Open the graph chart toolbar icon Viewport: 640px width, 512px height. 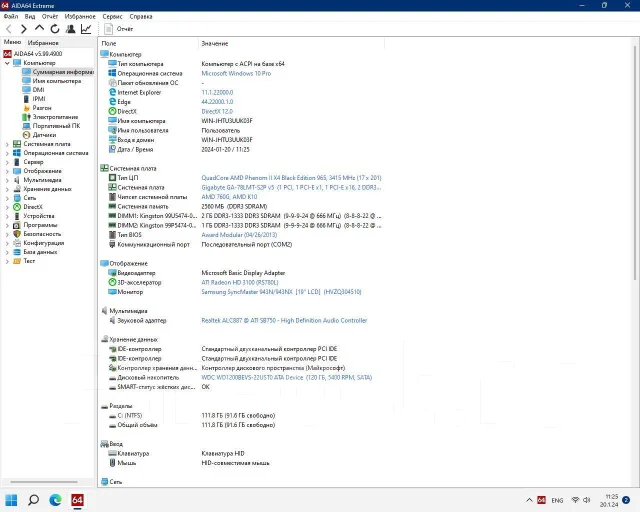coord(86,29)
